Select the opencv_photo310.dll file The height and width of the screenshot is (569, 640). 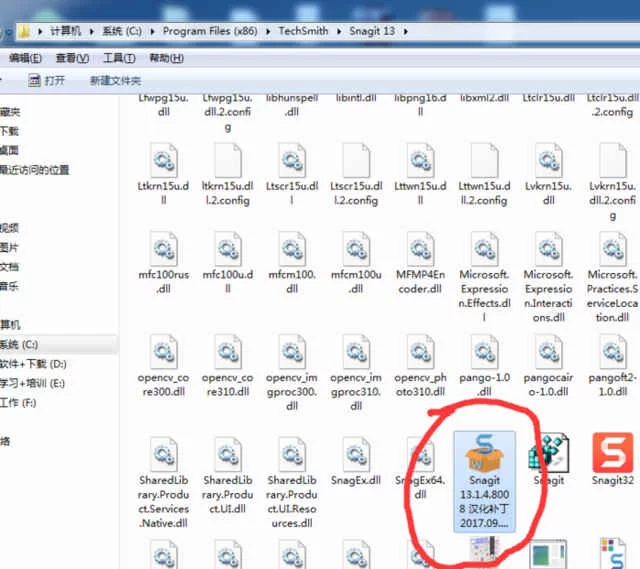point(420,366)
